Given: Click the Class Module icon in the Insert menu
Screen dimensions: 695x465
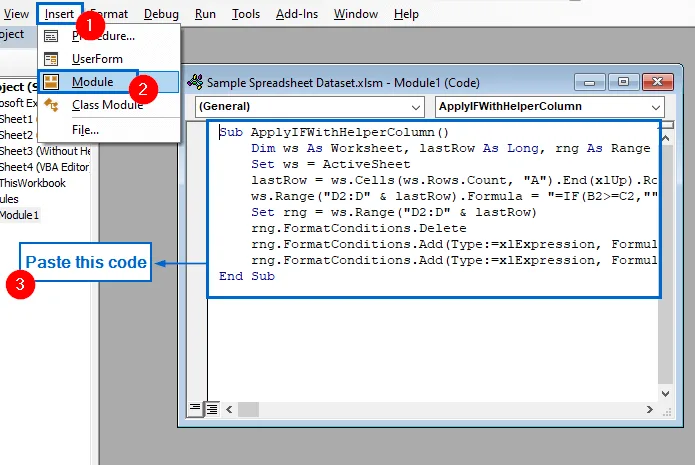Looking at the screenshot, I should 51,105.
